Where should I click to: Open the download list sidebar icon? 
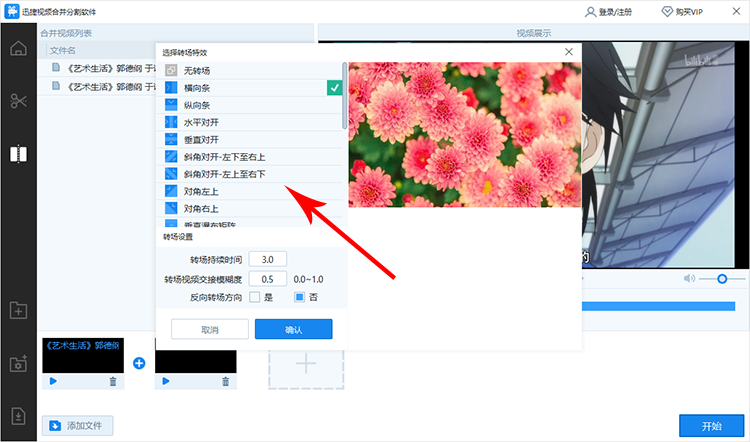pos(18,416)
